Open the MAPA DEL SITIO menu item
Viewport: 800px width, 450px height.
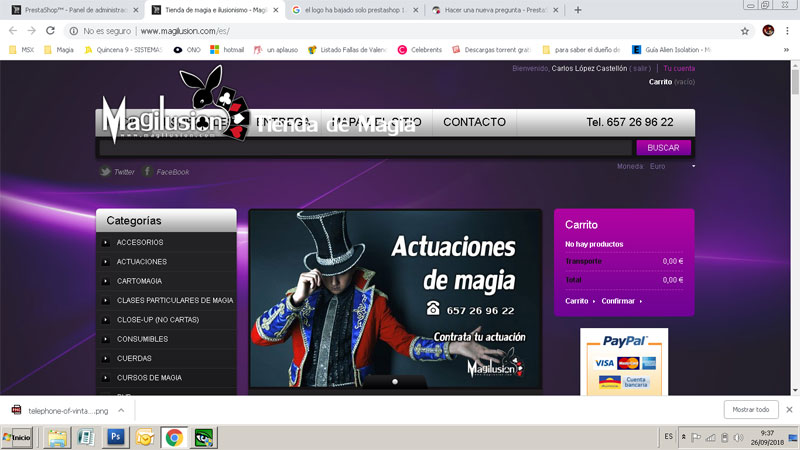377,122
